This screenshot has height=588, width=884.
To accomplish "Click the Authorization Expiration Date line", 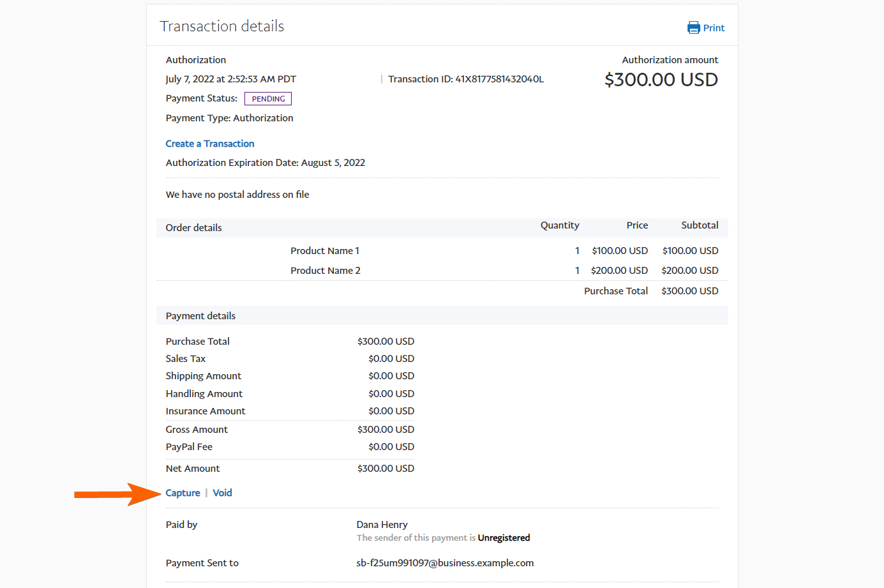I will (x=266, y=163).
